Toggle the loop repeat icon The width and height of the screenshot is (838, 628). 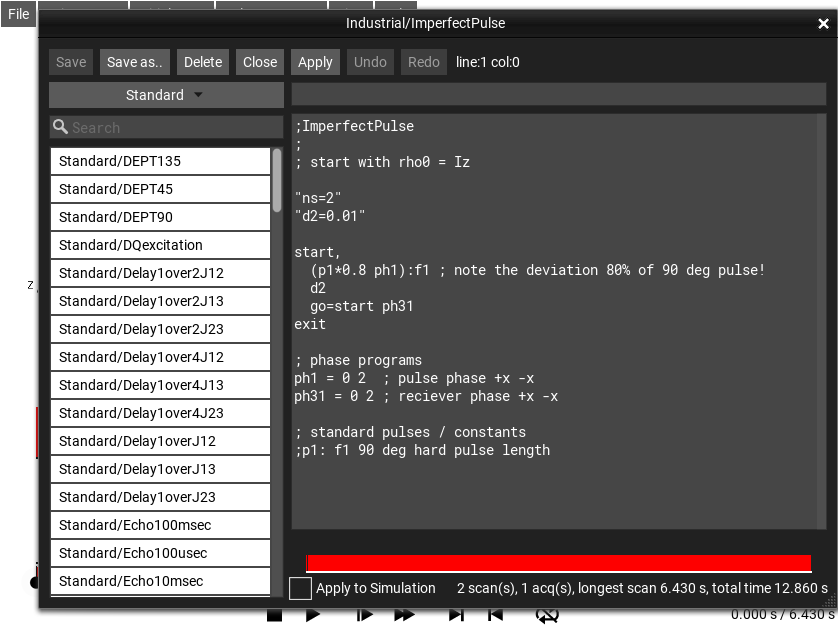[546, 616]
